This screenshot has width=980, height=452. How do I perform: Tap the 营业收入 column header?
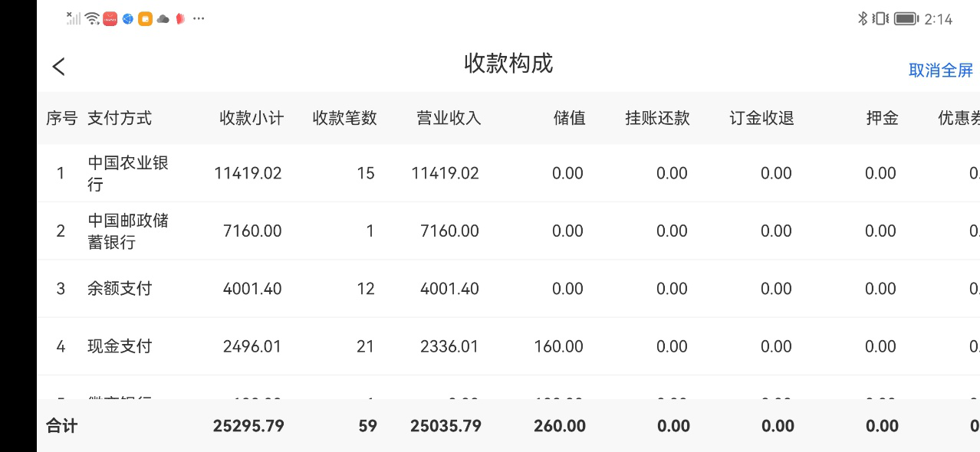449,118
